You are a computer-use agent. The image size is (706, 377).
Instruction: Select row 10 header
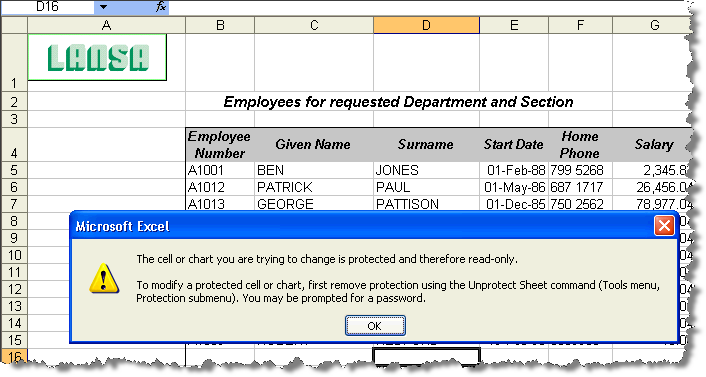14,255
